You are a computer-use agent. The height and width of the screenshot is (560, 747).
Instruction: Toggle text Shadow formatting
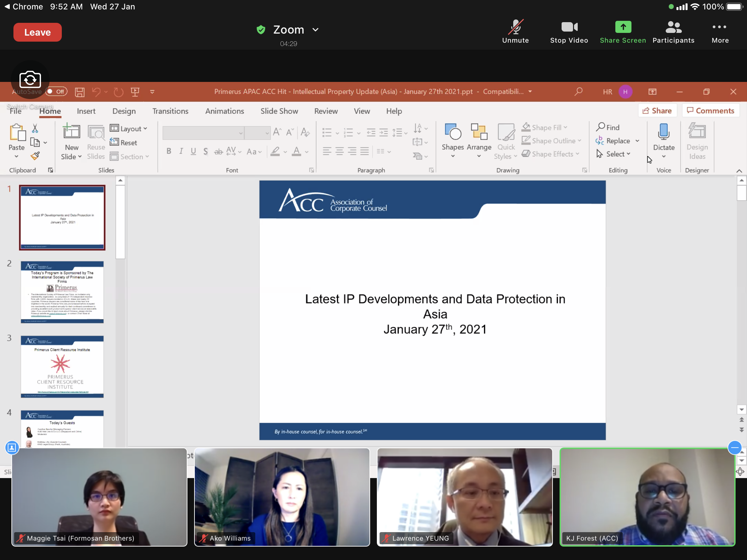(205, 151)
